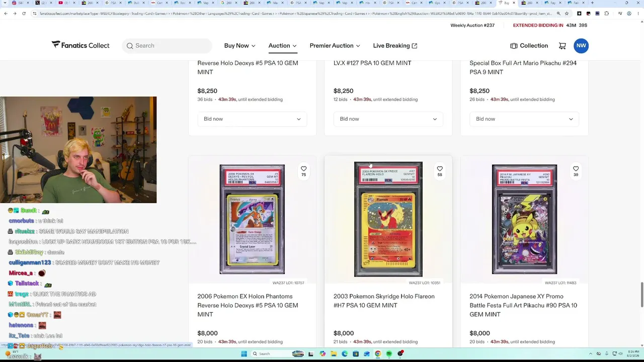The image size is (644, 362).
Task: Click the "WA237 LOT: 10351" label
Action: pos(425,283)
